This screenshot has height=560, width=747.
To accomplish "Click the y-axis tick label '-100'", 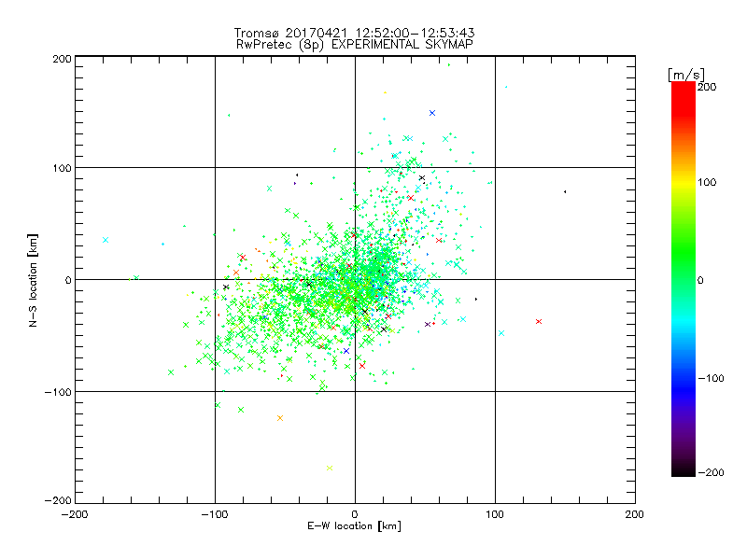I will (x=58, y=392).
